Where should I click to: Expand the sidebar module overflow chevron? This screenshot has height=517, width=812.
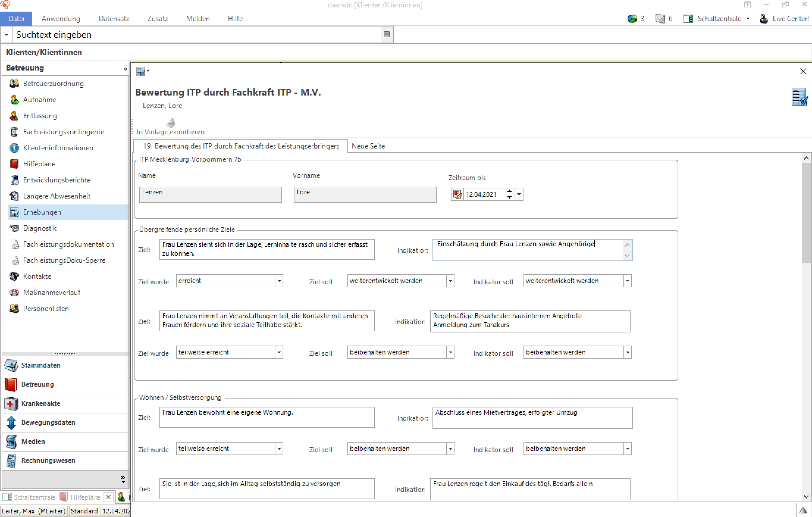(x=123, y=479)
